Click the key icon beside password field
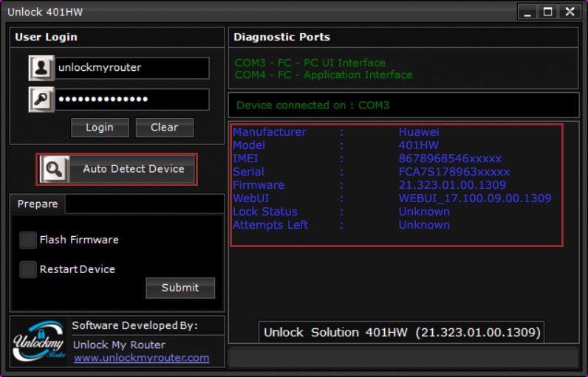 pyautogui.click(x=41, y=100)
